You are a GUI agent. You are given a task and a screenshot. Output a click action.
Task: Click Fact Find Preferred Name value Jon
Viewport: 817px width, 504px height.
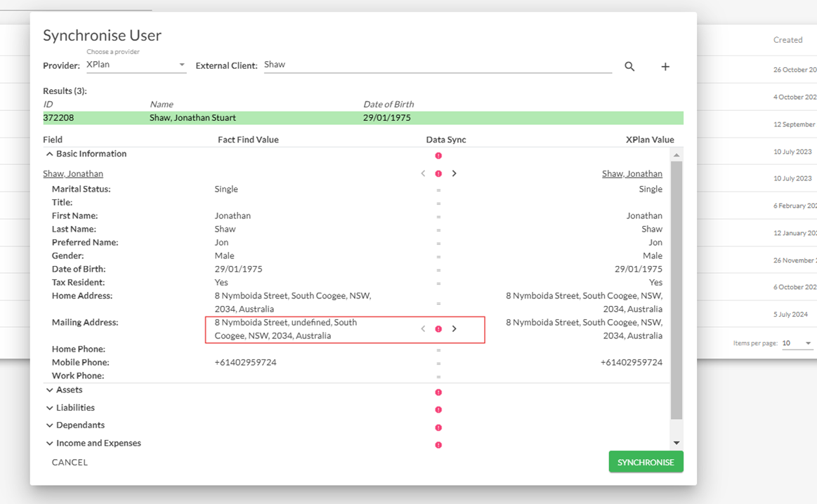tap(221, 243)
